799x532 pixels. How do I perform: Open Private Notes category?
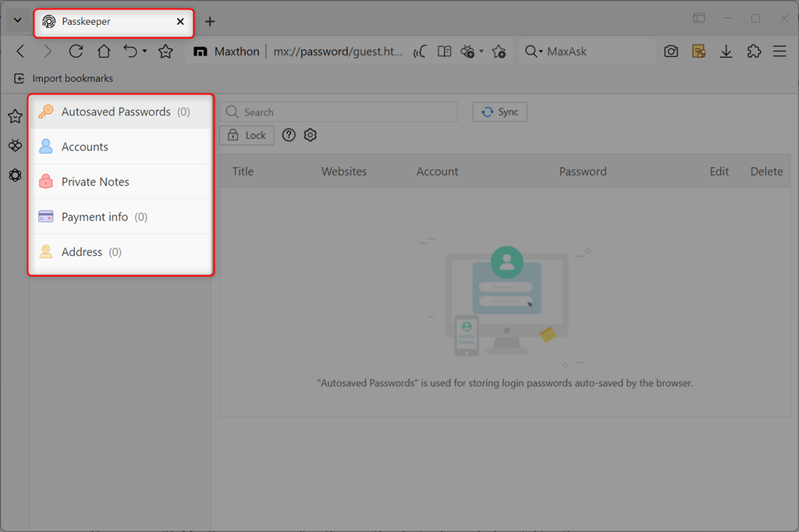(x=121, y=182)
